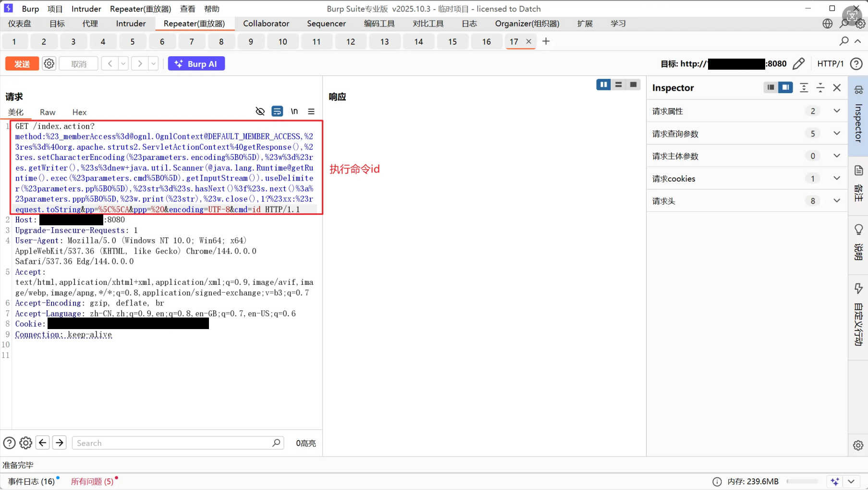The width and height of the screenshot is (868, 490).
Task: Open the globe network icon
Action: 827,24
